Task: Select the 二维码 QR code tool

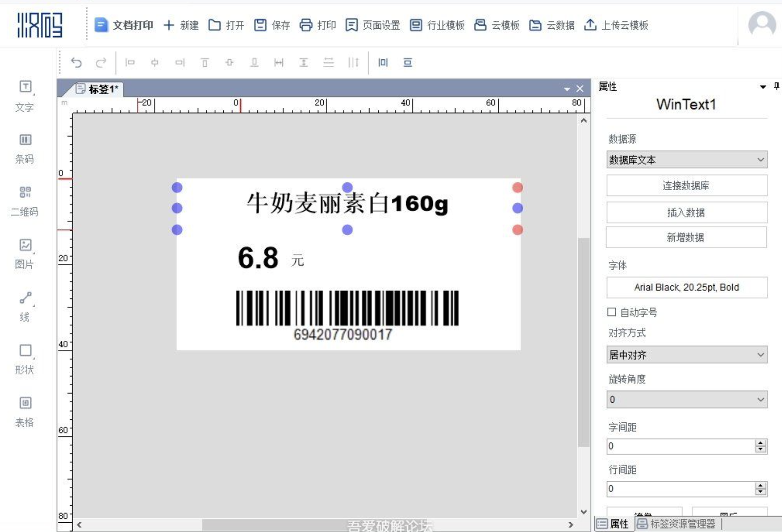Action: (x=25, y=200)
